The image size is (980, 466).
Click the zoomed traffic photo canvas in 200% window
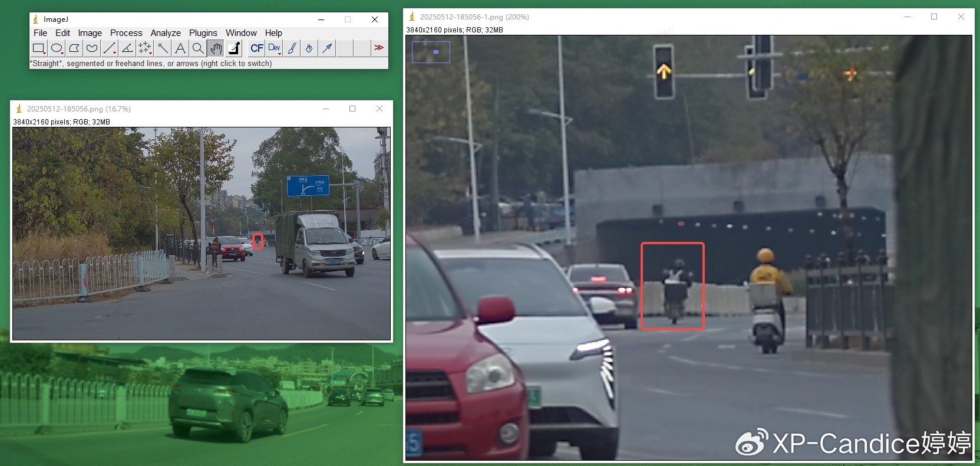689,248
